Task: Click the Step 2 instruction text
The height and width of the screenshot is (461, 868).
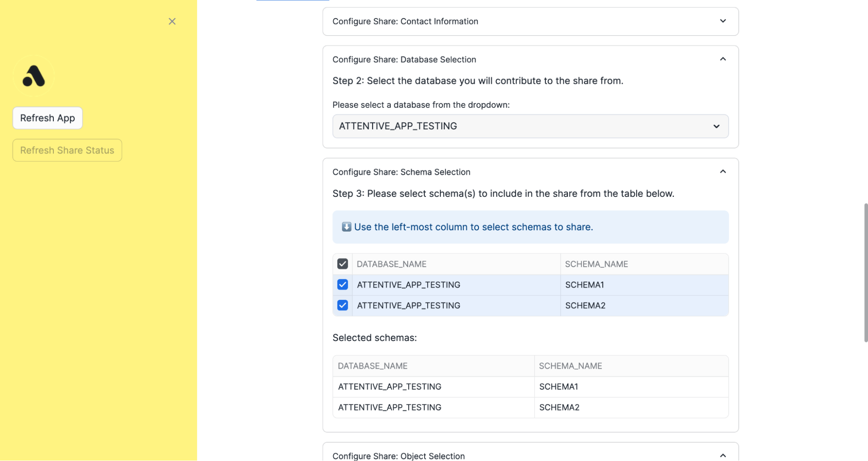Action: coord(478,81)
